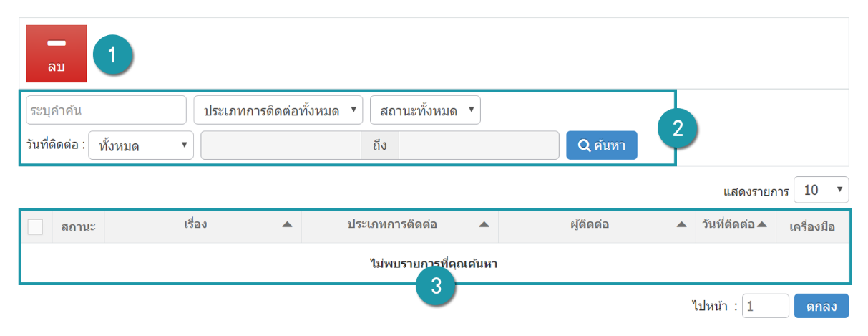Screen dimensions: 868x336
Task: Open the ประเภทการติดต่อทั้งหมด dropdown
Action: tap(278, 110)
